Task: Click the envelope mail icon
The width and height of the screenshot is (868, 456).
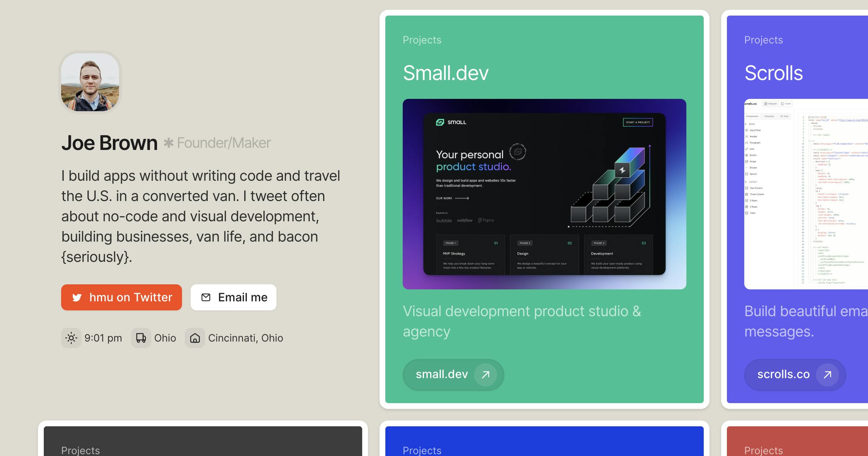Action: coord(206,297)
